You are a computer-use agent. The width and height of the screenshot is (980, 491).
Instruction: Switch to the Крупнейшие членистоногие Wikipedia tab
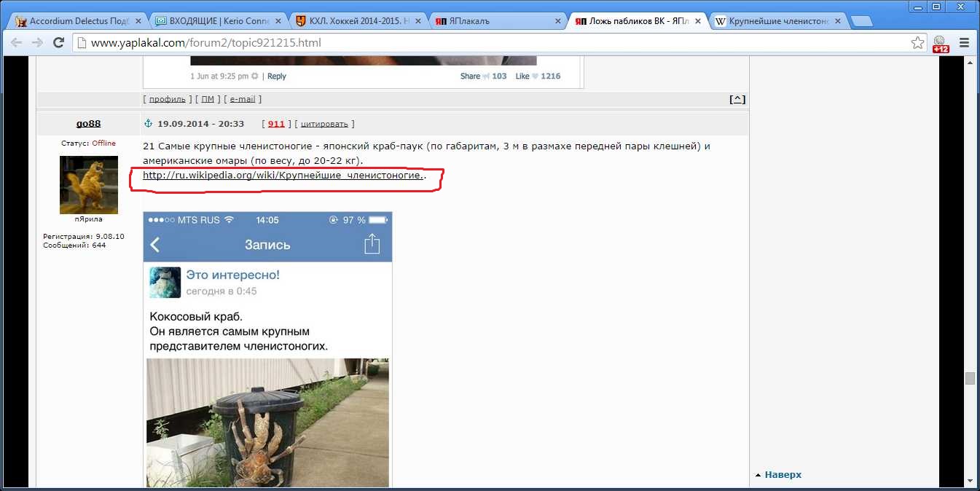777,21
